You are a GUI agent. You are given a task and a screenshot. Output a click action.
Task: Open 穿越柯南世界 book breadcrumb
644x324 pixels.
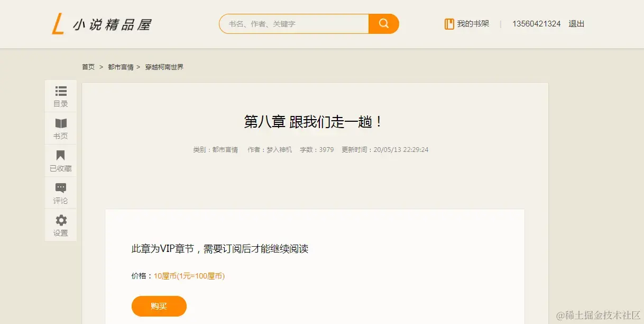coord(164,67)
